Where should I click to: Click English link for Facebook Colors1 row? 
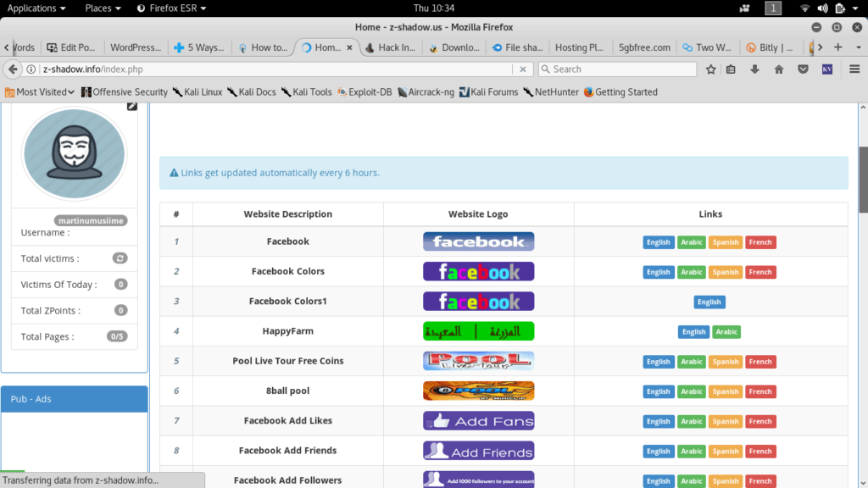(x=709, y=302)
